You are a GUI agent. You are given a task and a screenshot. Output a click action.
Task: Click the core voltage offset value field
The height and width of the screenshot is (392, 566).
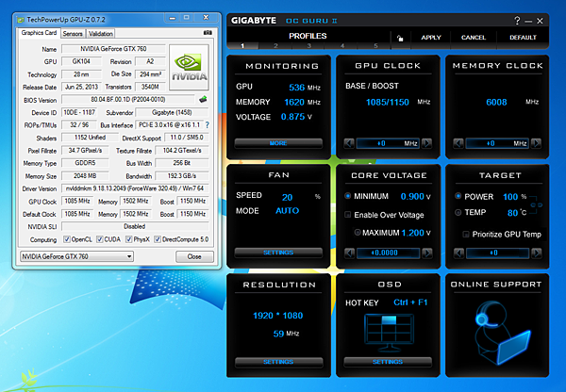389,253
